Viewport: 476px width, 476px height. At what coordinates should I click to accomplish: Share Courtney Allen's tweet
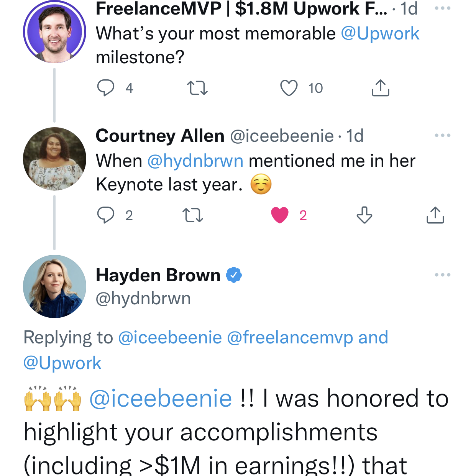(x=435, y=215)
